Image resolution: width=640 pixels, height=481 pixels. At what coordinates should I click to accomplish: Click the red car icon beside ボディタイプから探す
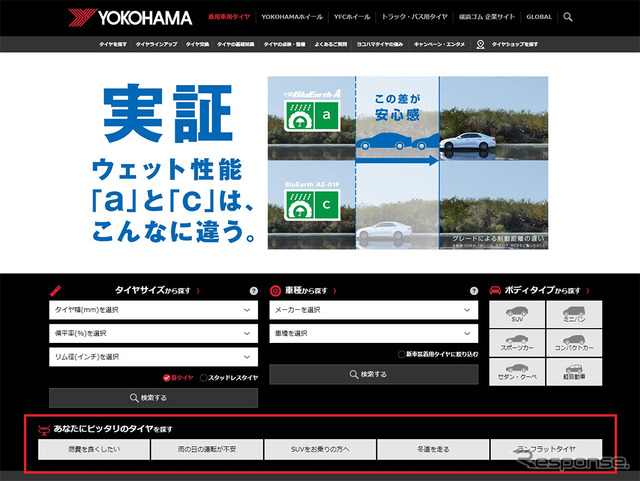coord(495,290)
